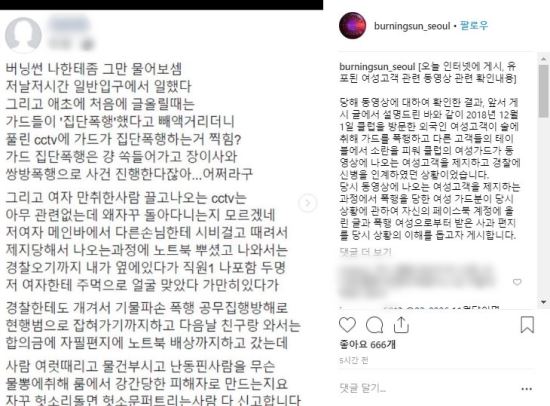Click the grey poster avatar in image
Viewport: 550px width, 406px height.
click(x=23, y=35)
